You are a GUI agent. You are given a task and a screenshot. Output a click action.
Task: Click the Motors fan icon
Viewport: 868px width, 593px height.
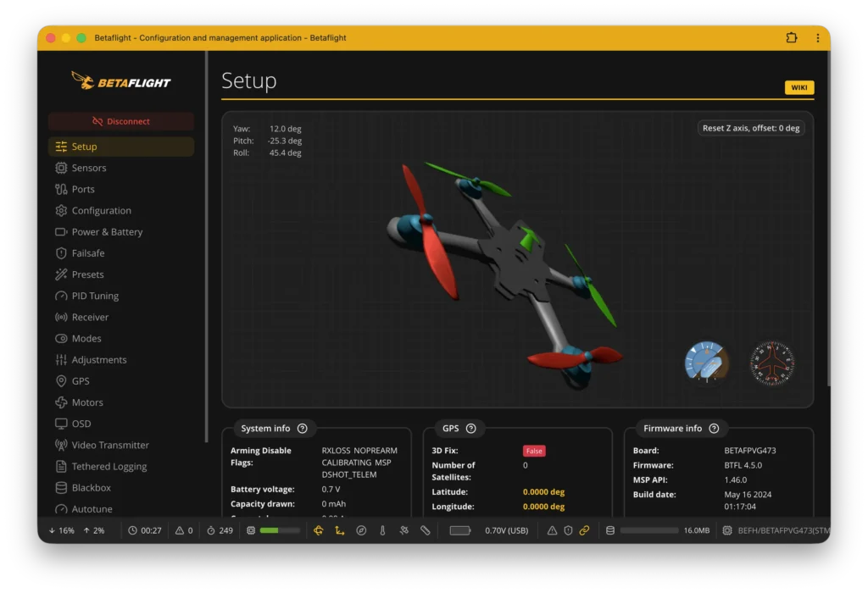click(61, 402)
